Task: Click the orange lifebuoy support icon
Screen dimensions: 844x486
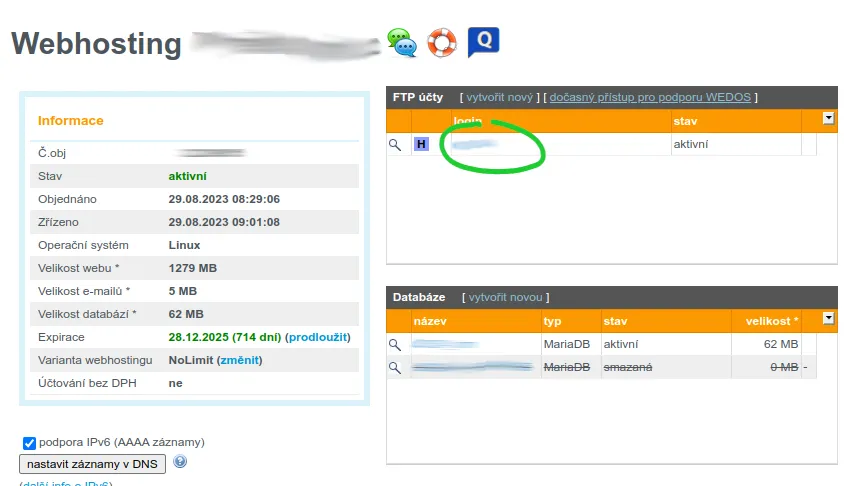Action: 442,43
